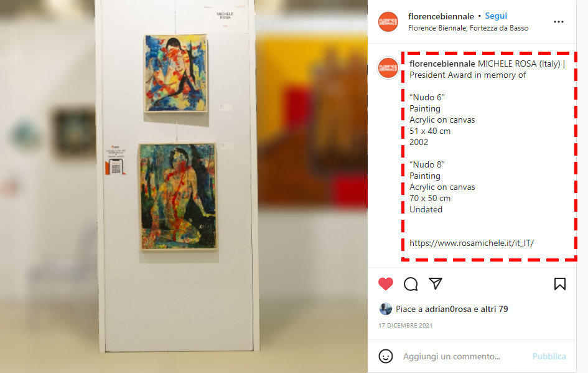588x373 pixels.
Task: Toggle the bookmark save icon
Action: [560, 284]
